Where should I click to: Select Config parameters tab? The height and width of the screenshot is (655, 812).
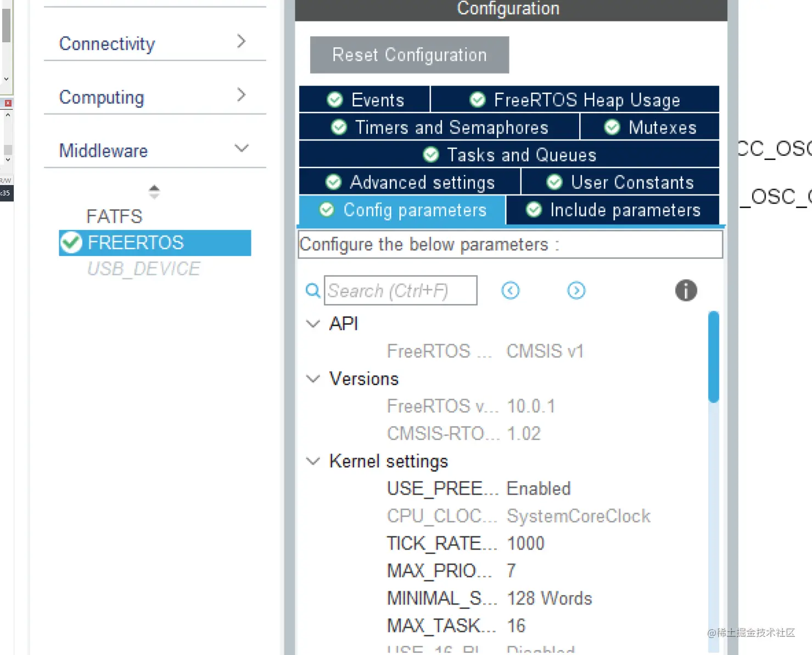(402, 210)
